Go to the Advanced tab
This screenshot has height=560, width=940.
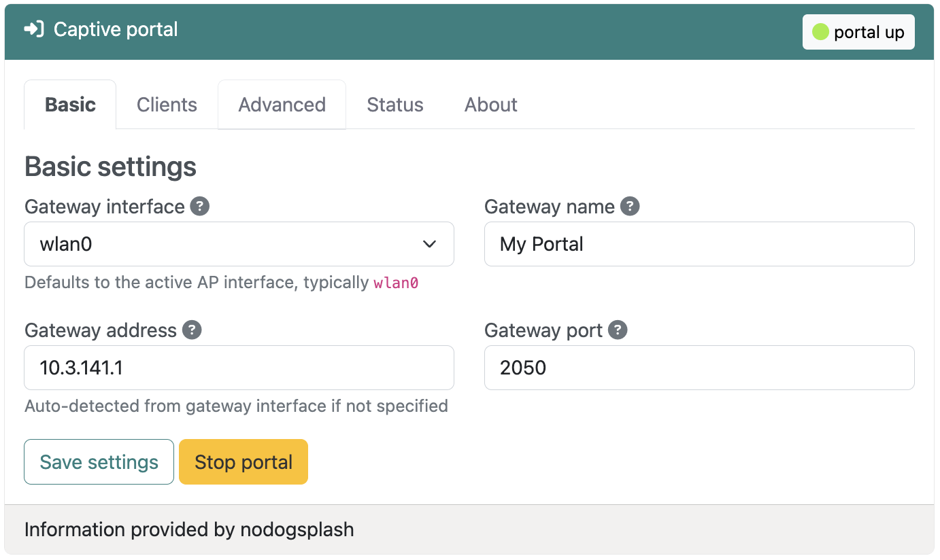tap(282, 105)
